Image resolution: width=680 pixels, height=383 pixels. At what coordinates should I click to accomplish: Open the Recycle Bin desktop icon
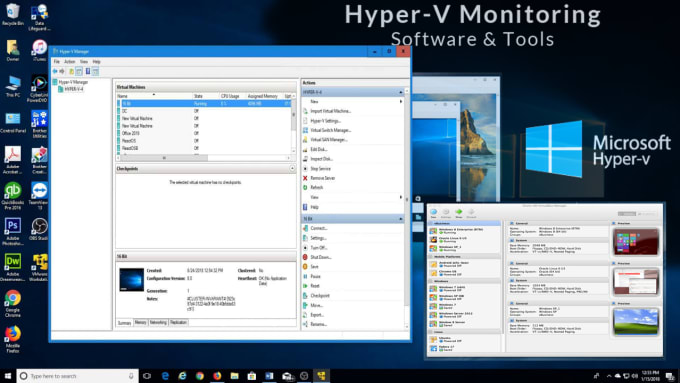(13, 14)
